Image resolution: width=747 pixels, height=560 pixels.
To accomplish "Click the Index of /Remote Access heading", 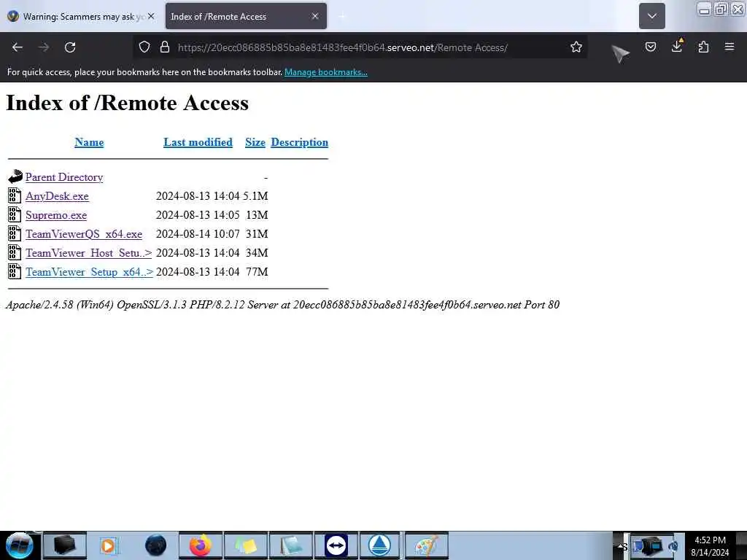I will click(127, 103).
